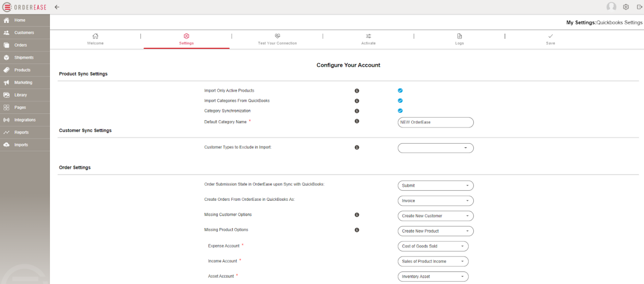
Task: Open Shipments from the sidebar
Action: click(x=24, y=58)
